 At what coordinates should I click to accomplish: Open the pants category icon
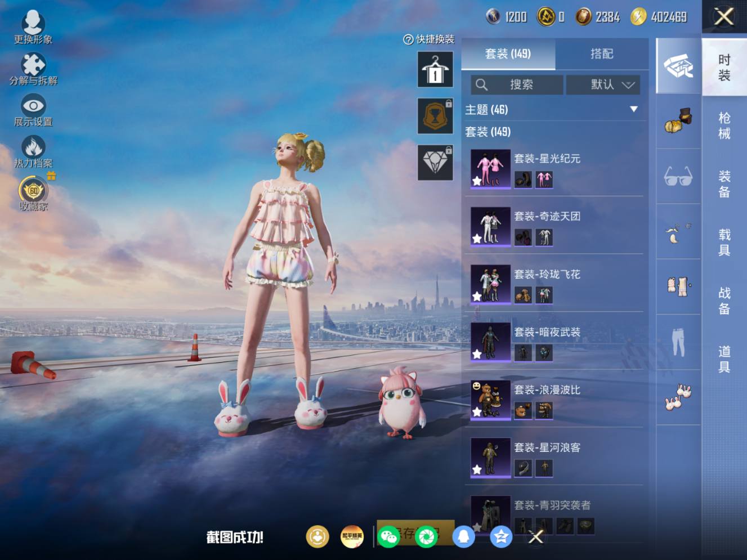pyautogui.click(x=678, y=342)
